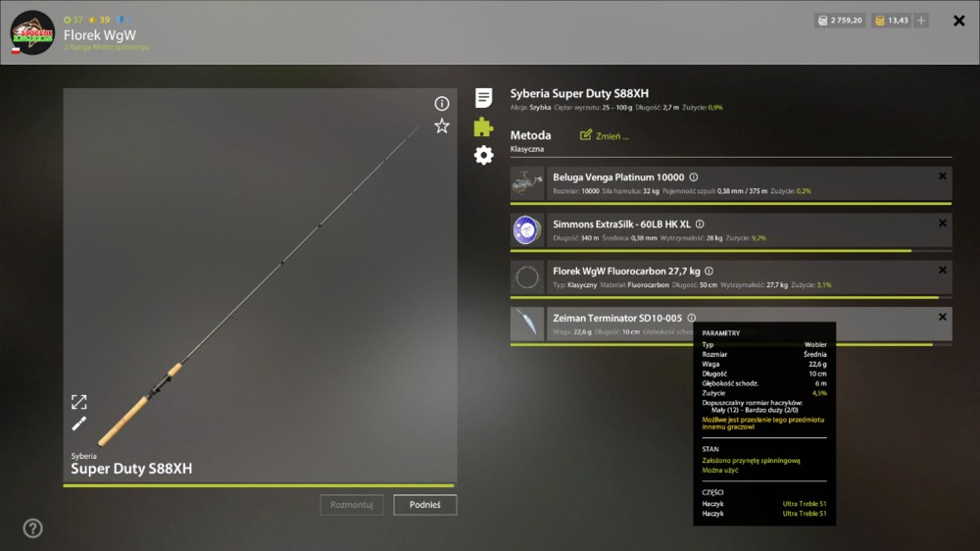Select the Simmons ExtraSilk line thumbnail
Screen dimensions: 980x551
tap(527, 230)
